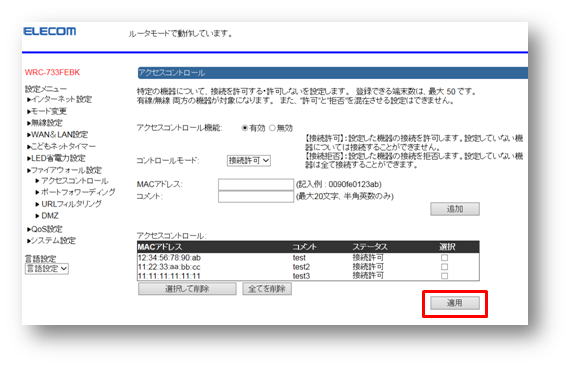The image size is (570, 367).
Task: Click the 全てを削除 button
Action: [267, 289]
